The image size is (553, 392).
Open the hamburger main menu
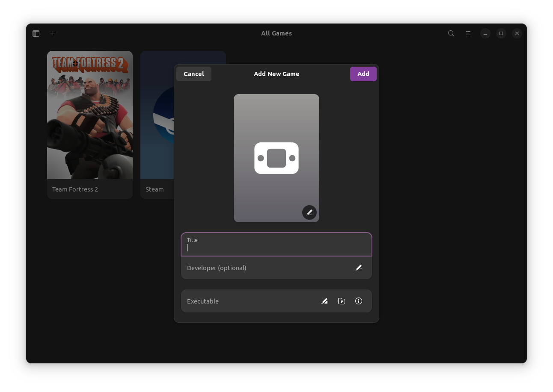(468, 33)
